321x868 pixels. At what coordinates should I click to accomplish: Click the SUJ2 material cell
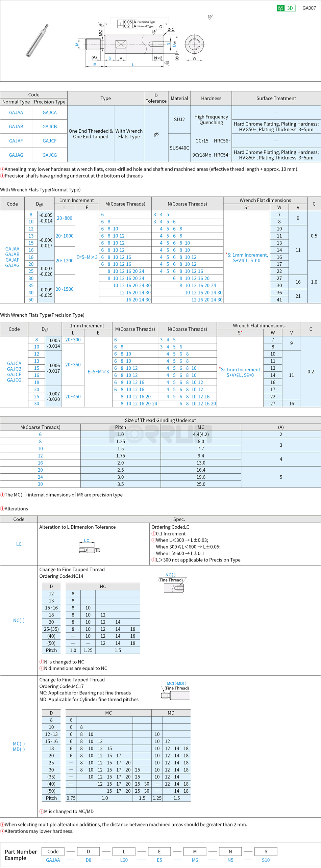179,120
